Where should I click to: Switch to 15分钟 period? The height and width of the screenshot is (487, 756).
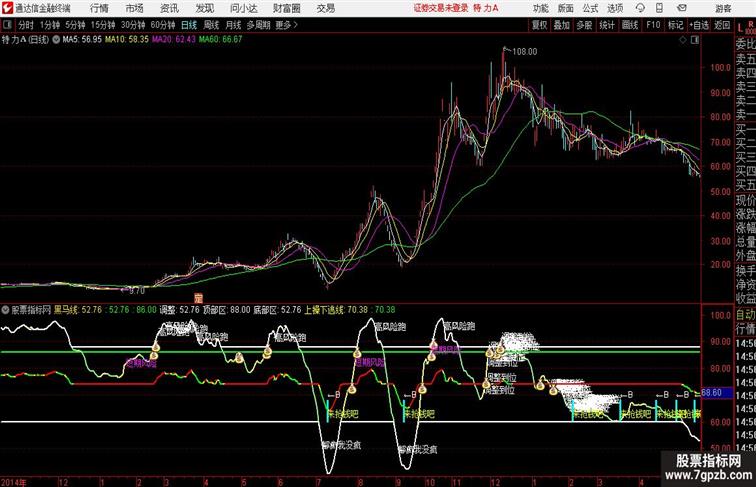103,25
